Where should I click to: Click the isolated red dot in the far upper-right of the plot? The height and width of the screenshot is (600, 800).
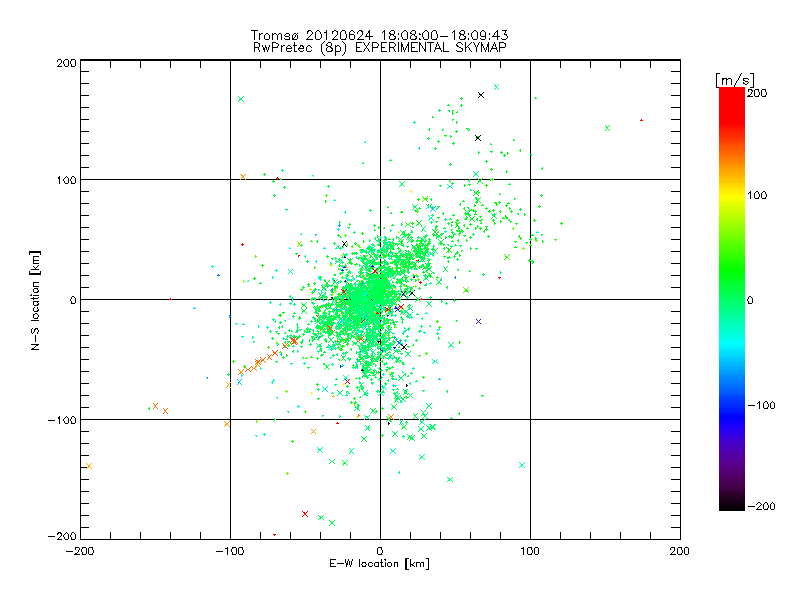641,120
